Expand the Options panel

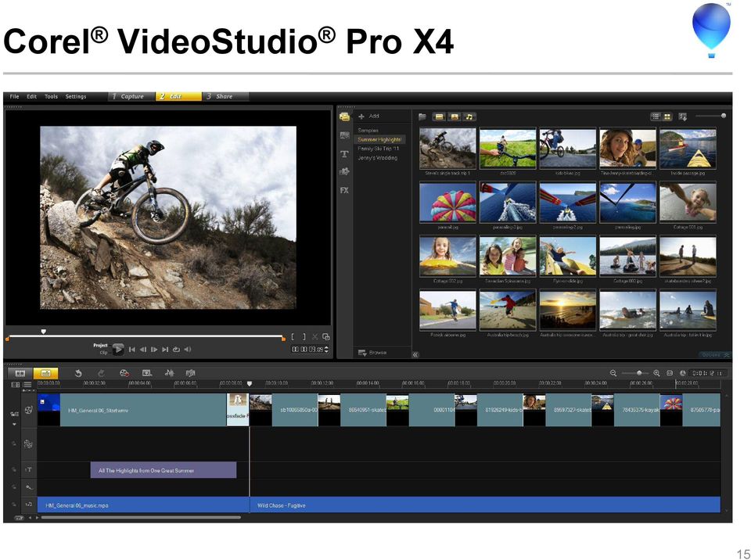[x=715, y=355]
